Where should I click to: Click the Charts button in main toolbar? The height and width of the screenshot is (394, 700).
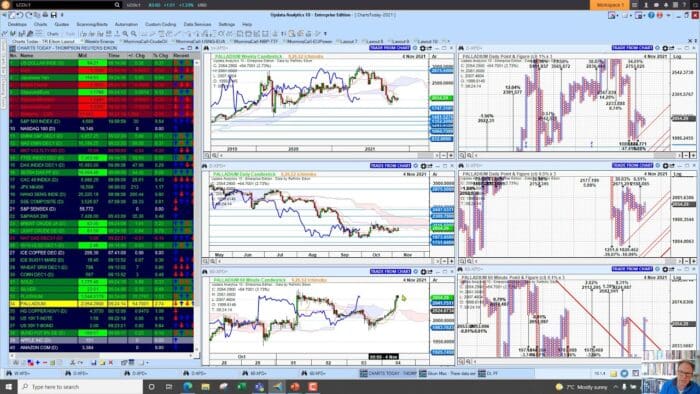(x=53, y=33)
